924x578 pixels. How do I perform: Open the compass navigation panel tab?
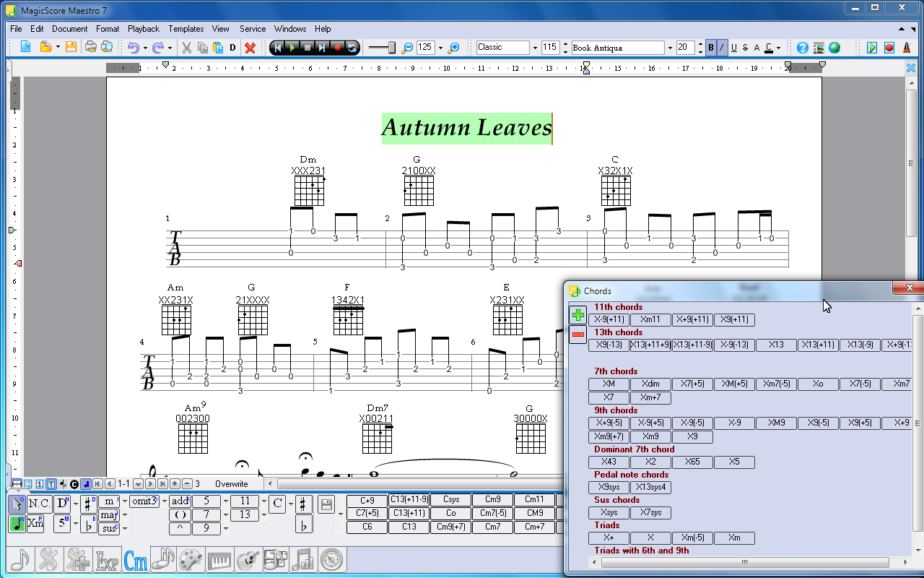click(333, 560)
